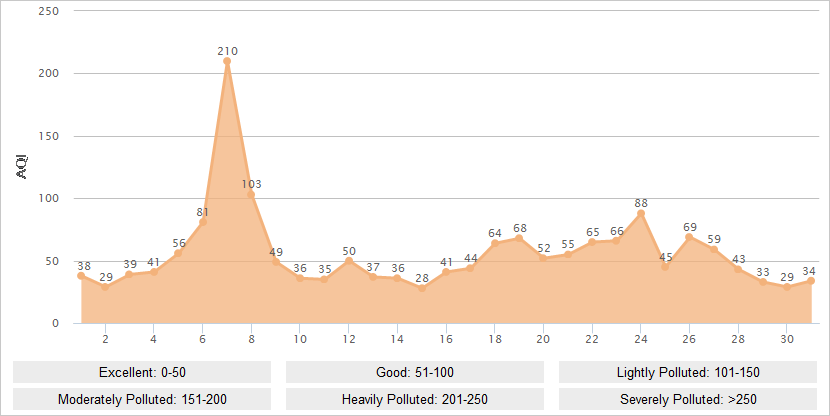The width and height of the screenshot is (830, 416).
Task: Click the value label 41 above day 4
Action: pyautogui.click(x=154, y=262)
